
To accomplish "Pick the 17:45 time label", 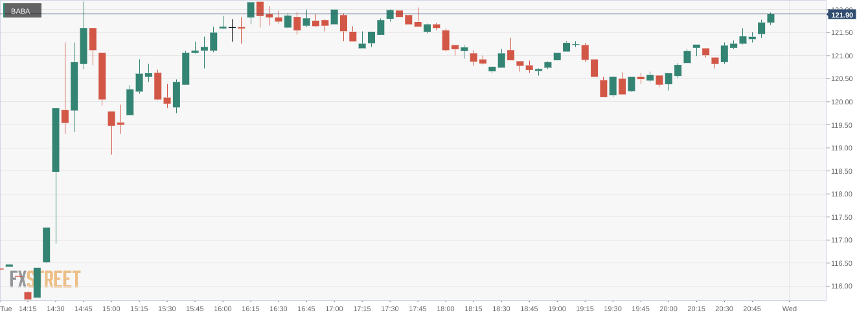I will (418, 309).
